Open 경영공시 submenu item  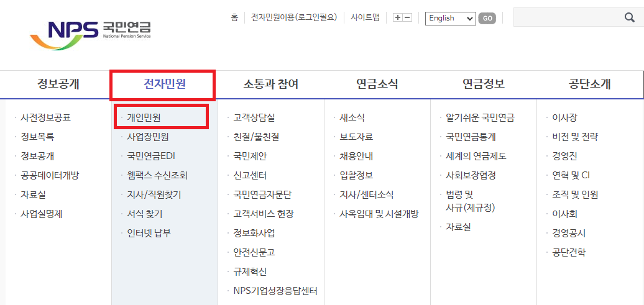click(x=569, y=233)
